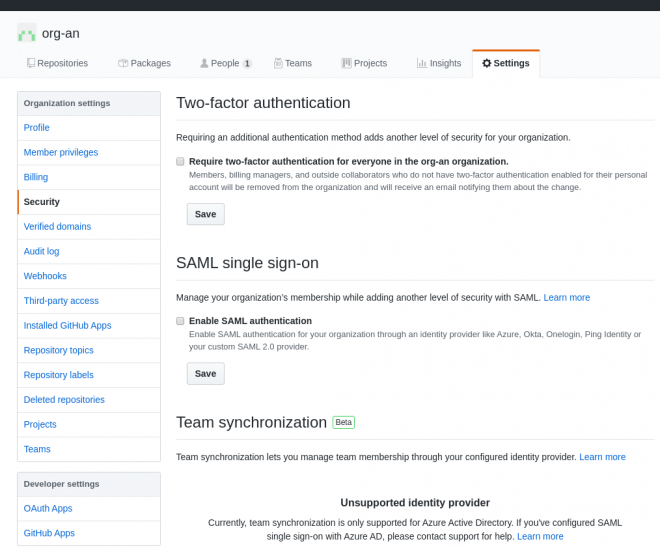Image resolution: width=660 pixels, height=548 pixels.
Task: Click the Require two-factor authentication label text
Action: [349, 161]
